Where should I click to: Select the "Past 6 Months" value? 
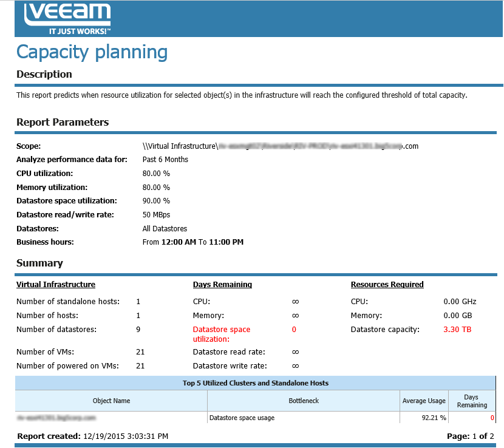(165, 160)
